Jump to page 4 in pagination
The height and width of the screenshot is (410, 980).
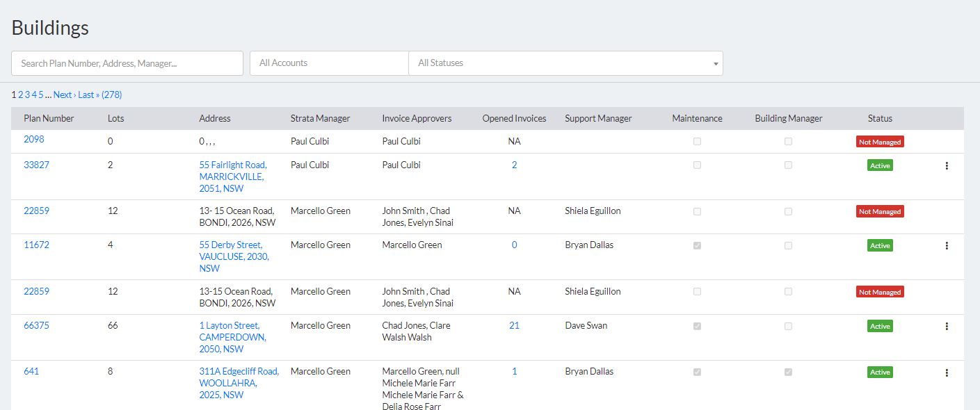[34, 95]
